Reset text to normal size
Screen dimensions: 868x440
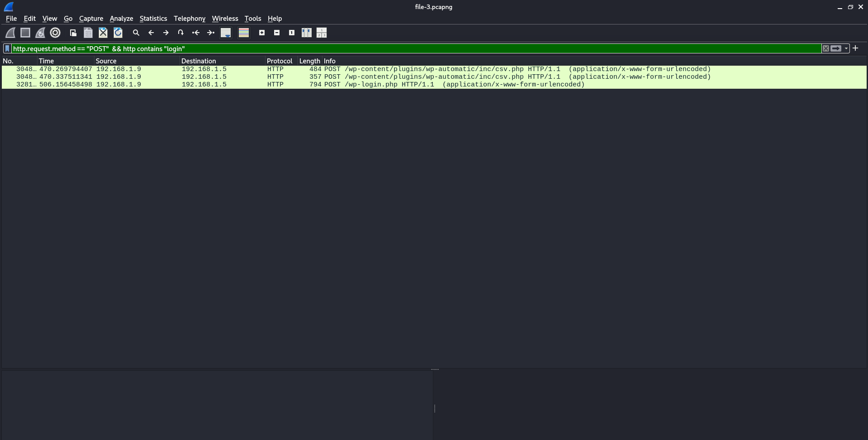tap(292, 33)
